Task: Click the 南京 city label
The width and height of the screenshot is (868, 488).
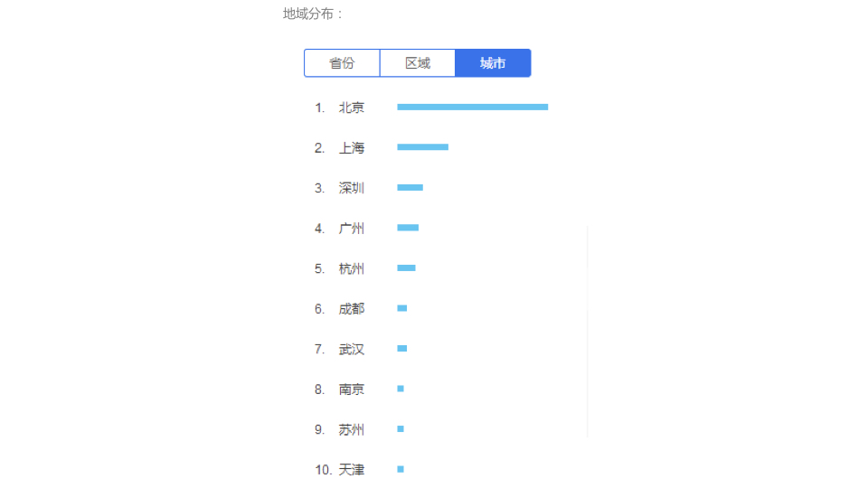Action: coord(352,389)
